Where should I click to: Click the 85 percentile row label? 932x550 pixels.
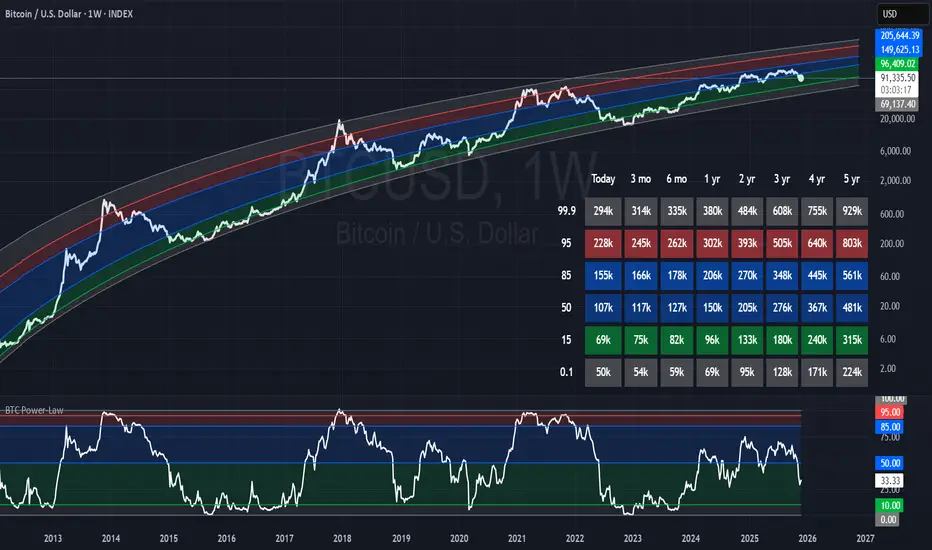[x=566, y=275]
